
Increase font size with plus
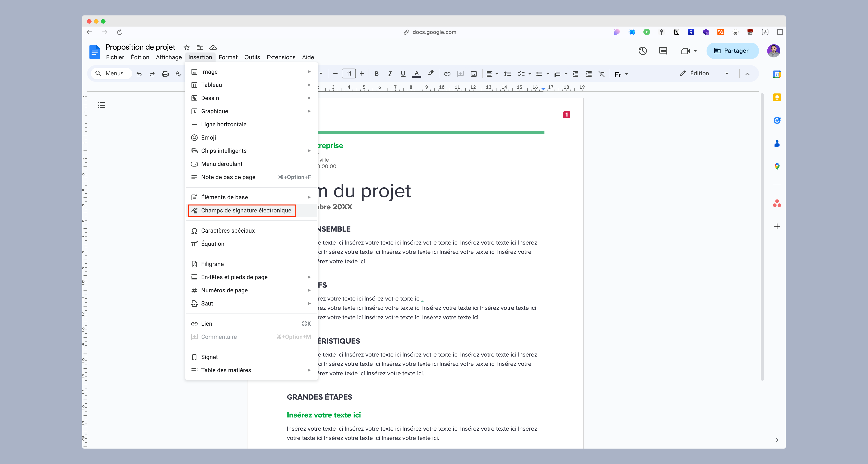coord(362,74)
